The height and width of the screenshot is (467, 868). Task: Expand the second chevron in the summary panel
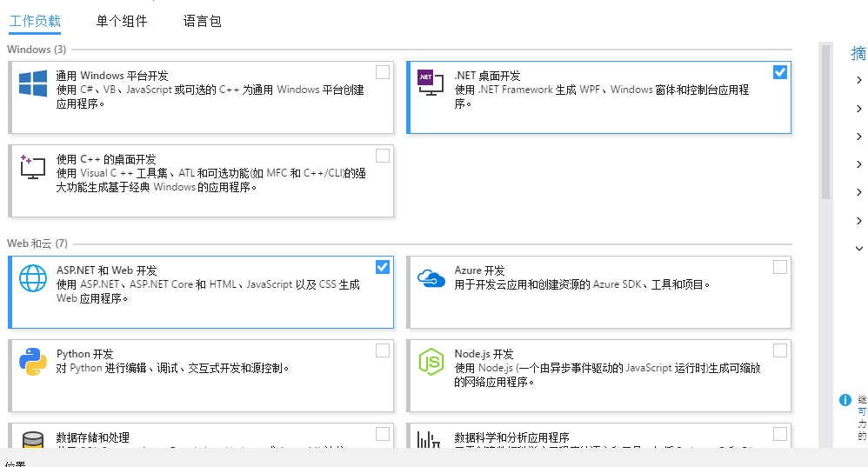pyautogui.click(x=858, y=109)
